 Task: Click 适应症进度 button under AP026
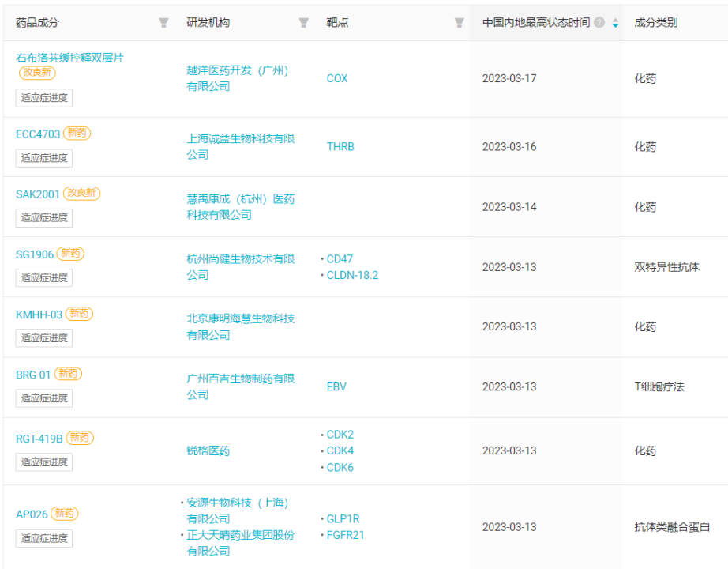point(44,538)
